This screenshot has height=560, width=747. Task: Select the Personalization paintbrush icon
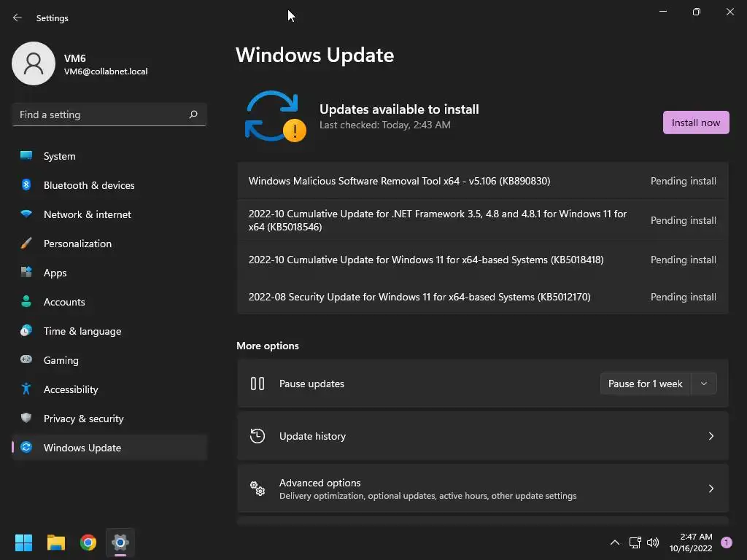pyautogui.click(x=26, y=244)
